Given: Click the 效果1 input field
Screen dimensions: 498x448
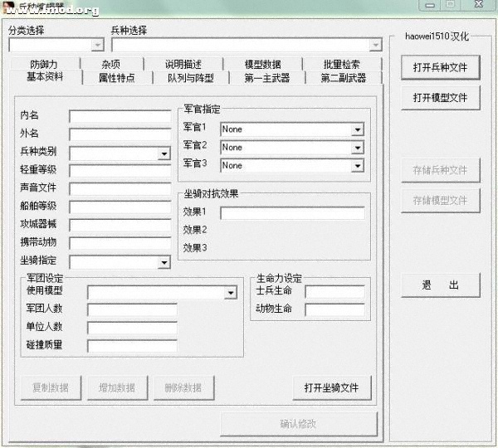Looking at the screenshot, I should pyautogui.click(x=292, y=213).
